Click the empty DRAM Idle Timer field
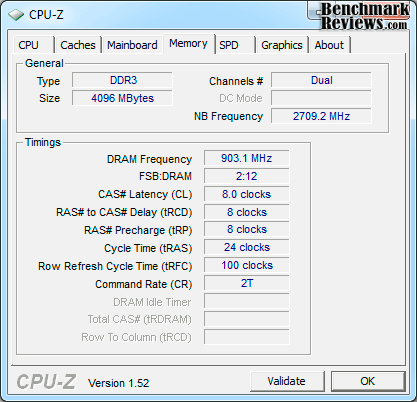This screenshot has height=402, width=417. click(x=247, y=301)
